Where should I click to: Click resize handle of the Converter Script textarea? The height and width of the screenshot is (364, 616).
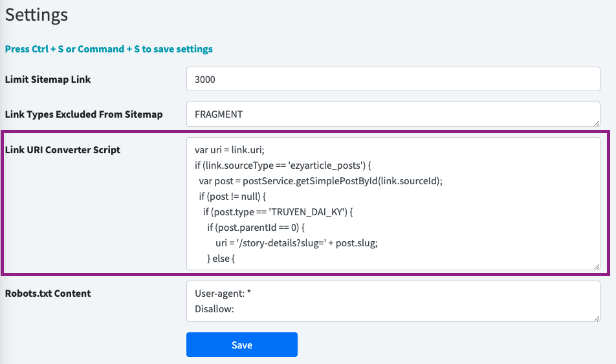[x=596, y=266]
